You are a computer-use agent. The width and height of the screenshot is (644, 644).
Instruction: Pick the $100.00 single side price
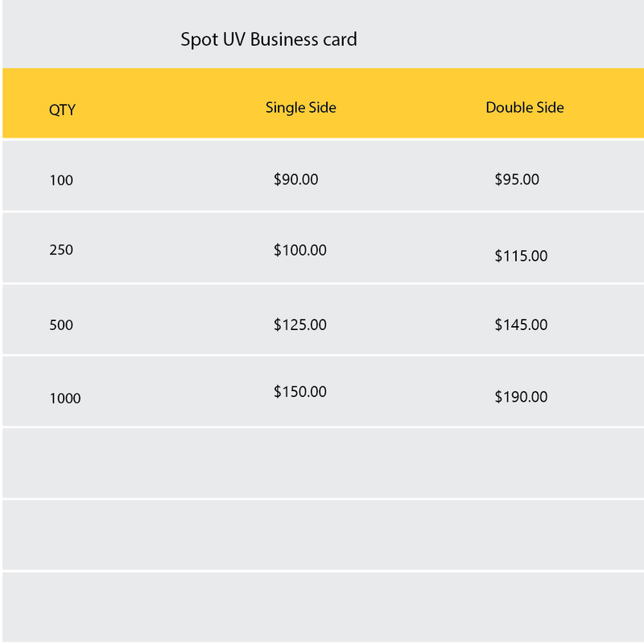(x=299, y=250)
